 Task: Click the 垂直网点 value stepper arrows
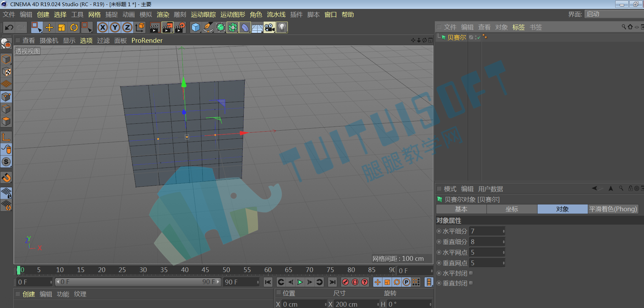pyautogui.click(x=503, y=263)
